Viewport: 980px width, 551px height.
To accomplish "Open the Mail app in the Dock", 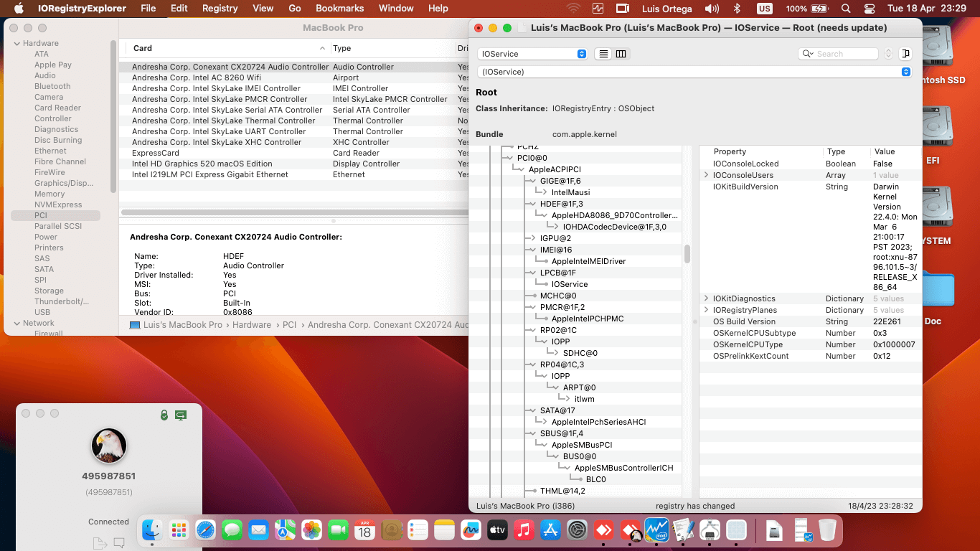I will click(x=258, y=530).
